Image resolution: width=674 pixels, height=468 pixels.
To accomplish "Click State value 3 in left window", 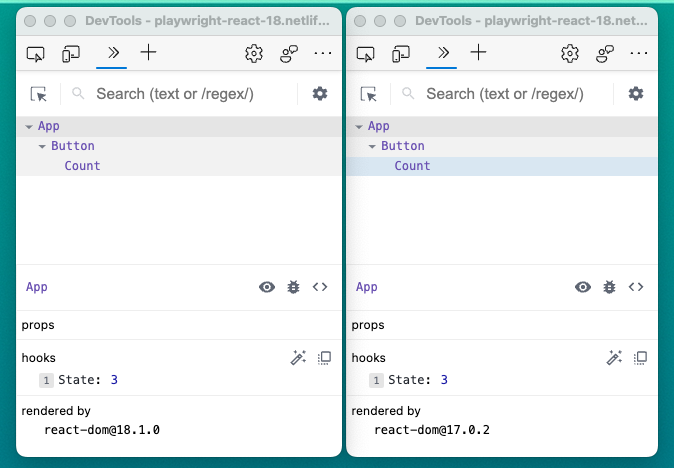I will click(114, 380).
